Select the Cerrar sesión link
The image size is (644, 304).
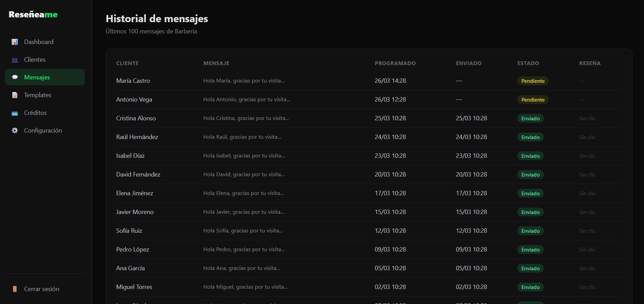pyautogui.click(x=42, y=289)
